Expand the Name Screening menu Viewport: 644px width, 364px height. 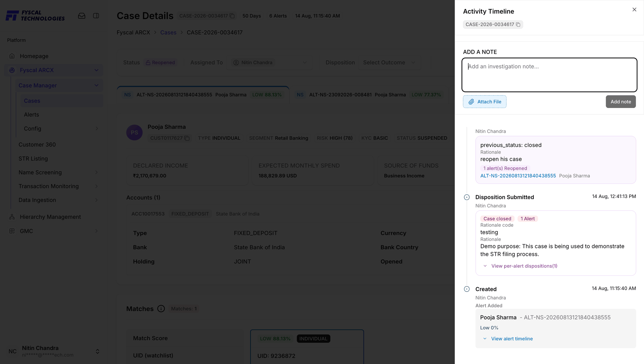tap(97, 172)
